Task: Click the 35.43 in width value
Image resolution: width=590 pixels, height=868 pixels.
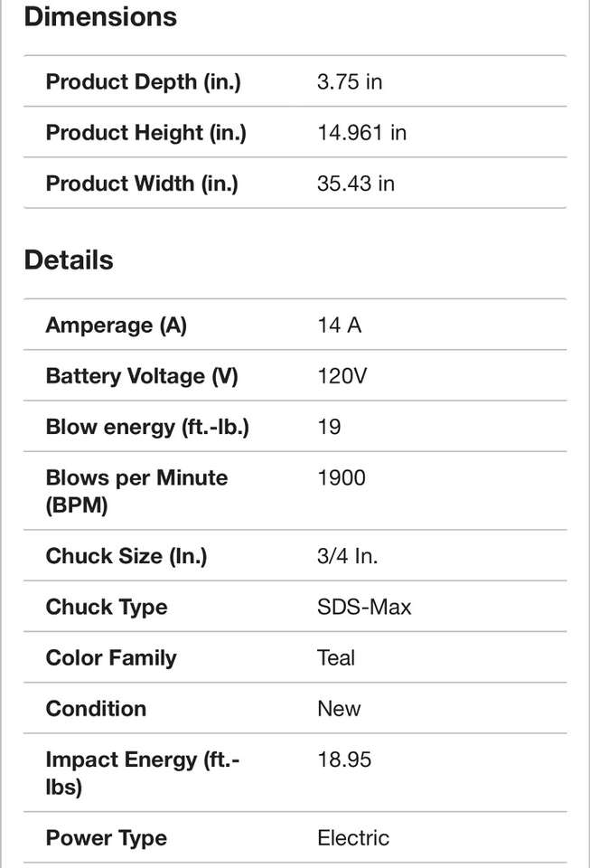Action: [356, 184]
